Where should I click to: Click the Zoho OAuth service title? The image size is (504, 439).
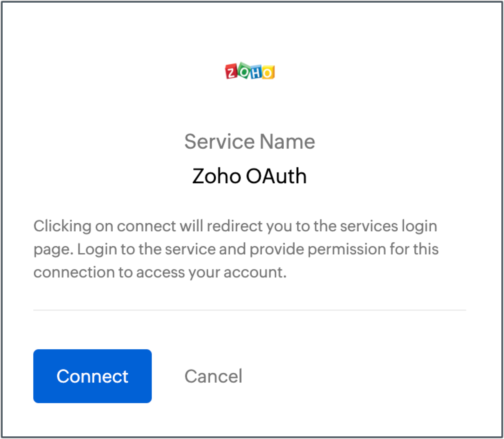(x=249, y=176)
